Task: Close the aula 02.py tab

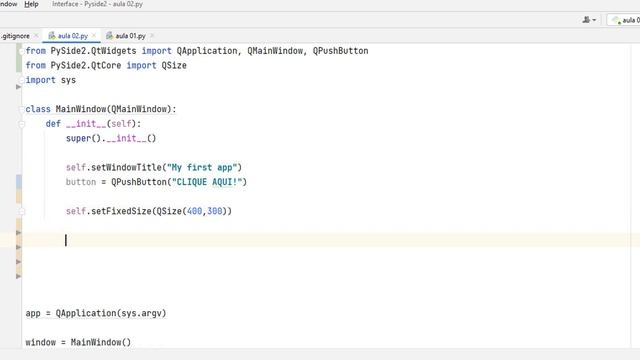Action: click(94, 36)
